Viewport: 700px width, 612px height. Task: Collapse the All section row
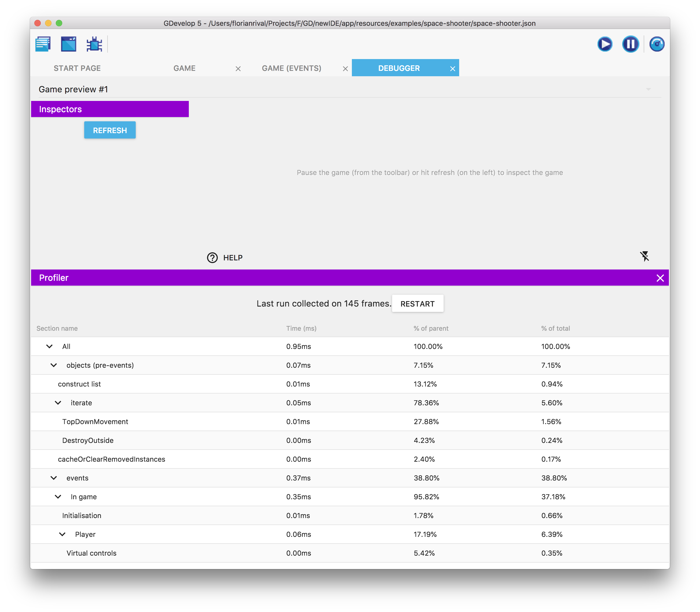coord(50,346)
